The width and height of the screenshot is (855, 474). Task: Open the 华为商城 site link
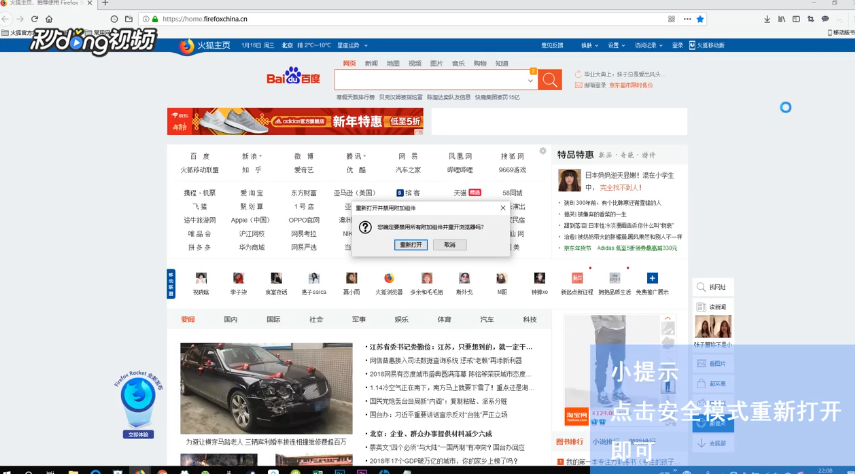pos(252,247)
